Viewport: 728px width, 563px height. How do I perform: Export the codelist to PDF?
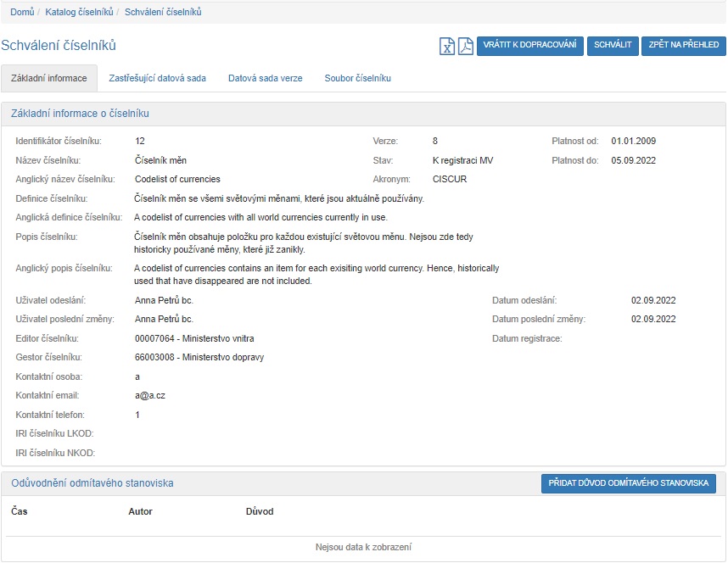click(x=466, y=46)
